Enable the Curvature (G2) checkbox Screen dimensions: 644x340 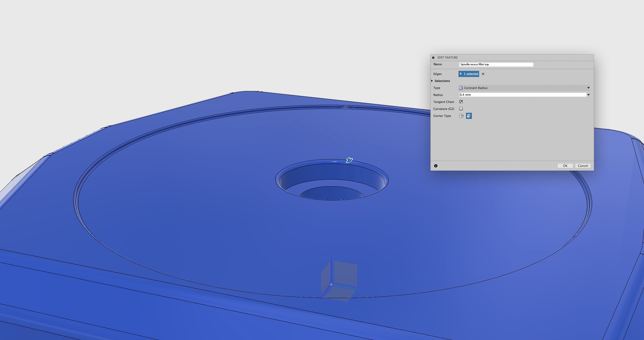point(461,109)
